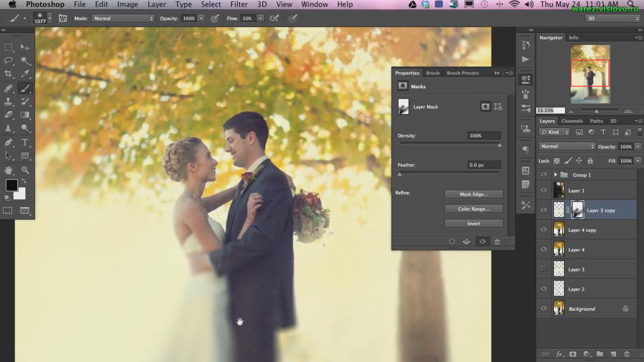Image resolution: width=644 pixels, height=362 pixels.
Task: Click the Feather value input field
Action: click(484, 165)
